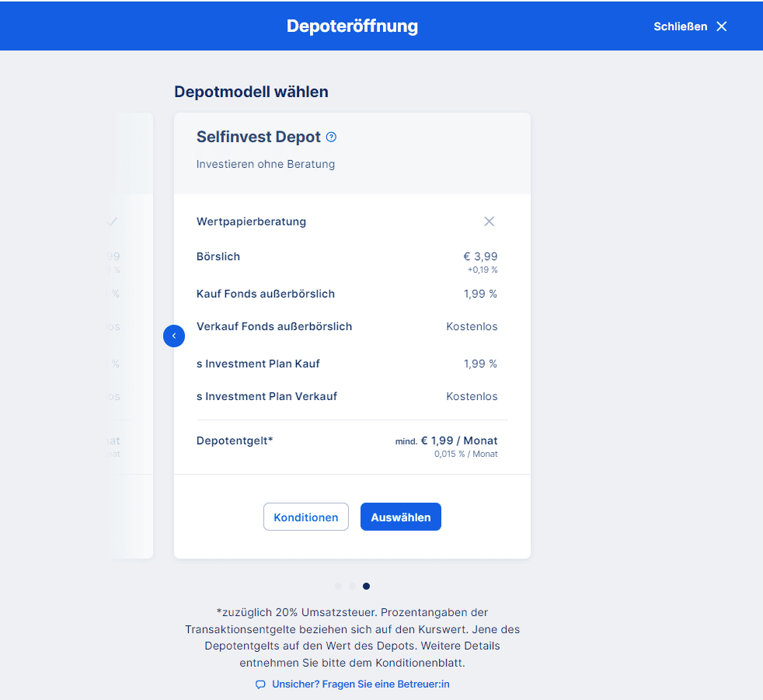This screenshot has height=700, width=763.
Task: Click 1,99 % value of Kauf Fonds außerbörslich
Action: [480, 294]
